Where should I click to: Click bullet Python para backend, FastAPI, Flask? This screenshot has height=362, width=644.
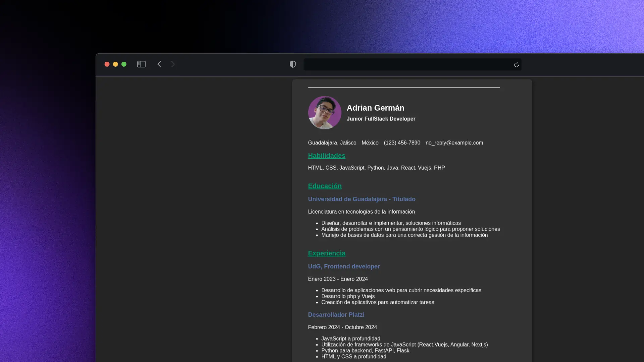pyautogui.click(x=365, y=351)
